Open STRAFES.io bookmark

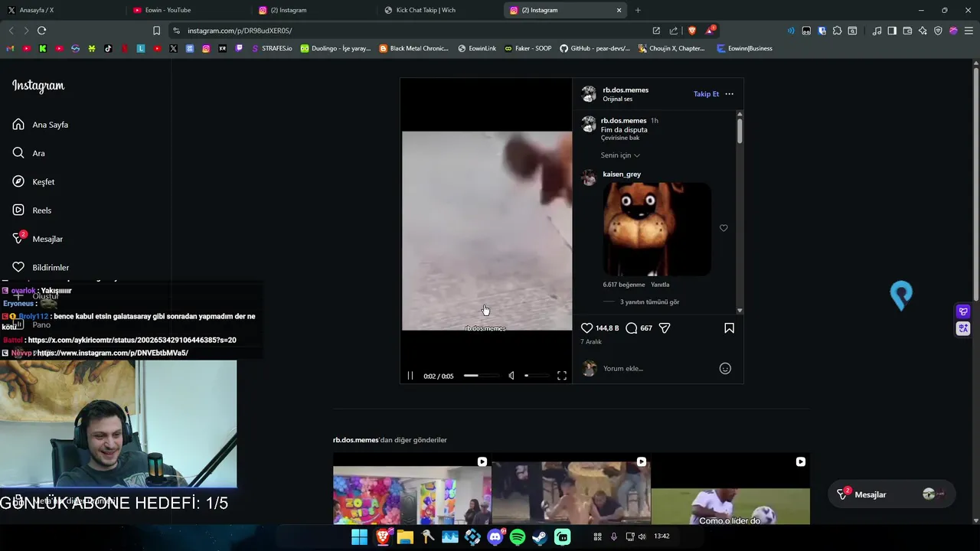pos(272,48)
